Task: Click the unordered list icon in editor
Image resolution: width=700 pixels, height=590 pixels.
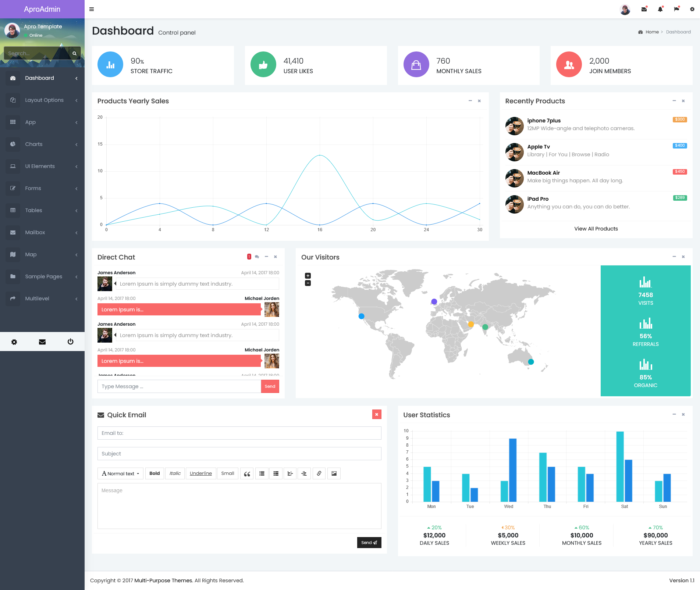Action: point(262,473)
